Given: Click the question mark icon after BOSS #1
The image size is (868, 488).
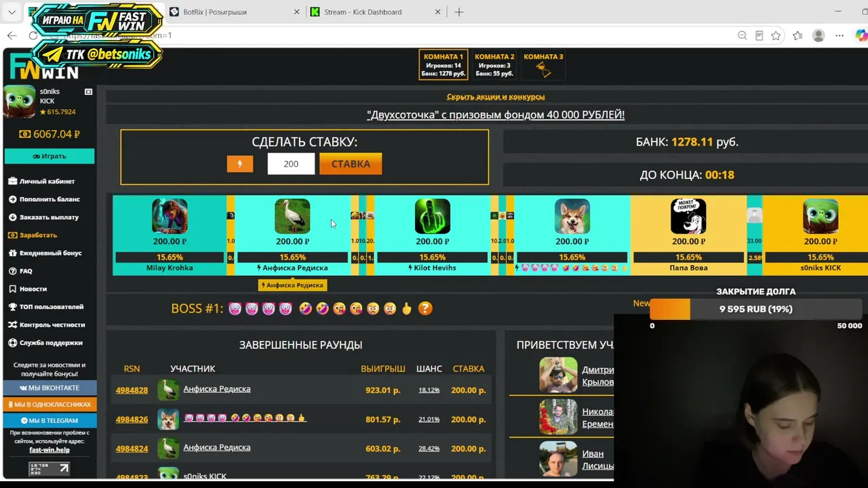Looking at the screenshot, I should click(x=425, y=308).
